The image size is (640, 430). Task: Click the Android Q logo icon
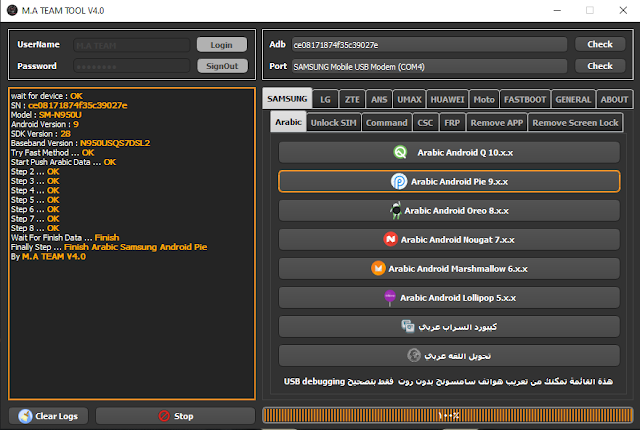pos(400,152)
